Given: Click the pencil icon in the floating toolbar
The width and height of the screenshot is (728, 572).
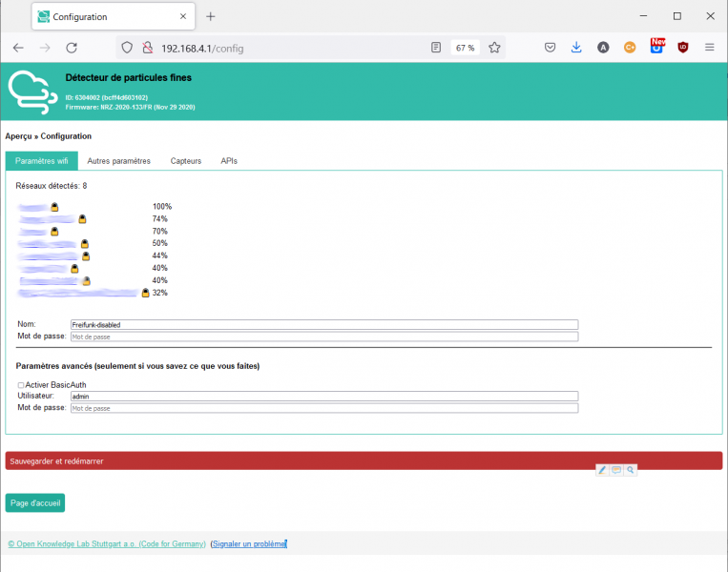Looking at the screenshot, I should click(x=602, y=470).
